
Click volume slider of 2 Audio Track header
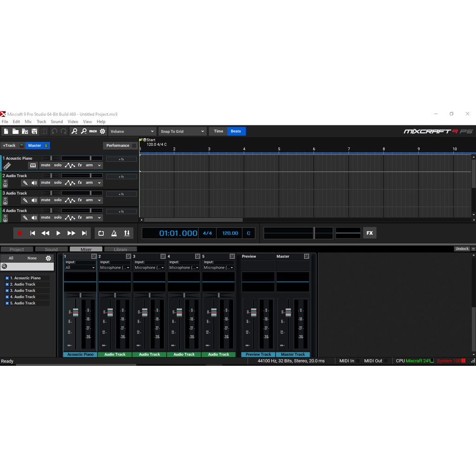coord(82,176)
